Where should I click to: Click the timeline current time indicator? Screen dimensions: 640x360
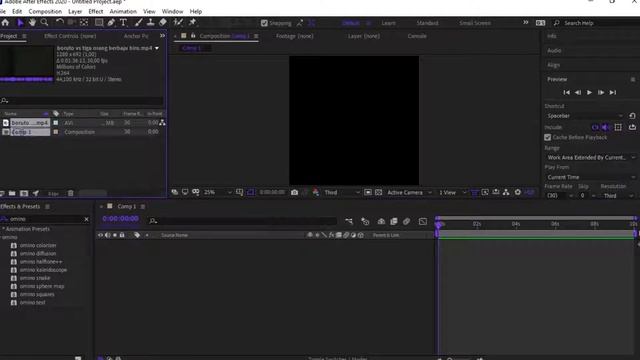439,224
